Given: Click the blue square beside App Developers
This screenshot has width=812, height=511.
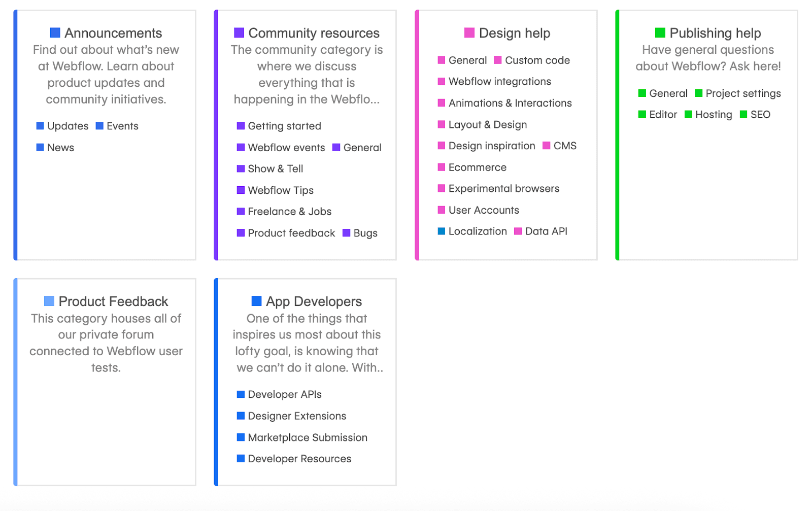Looking at the screenshot, I should [257, 301].
